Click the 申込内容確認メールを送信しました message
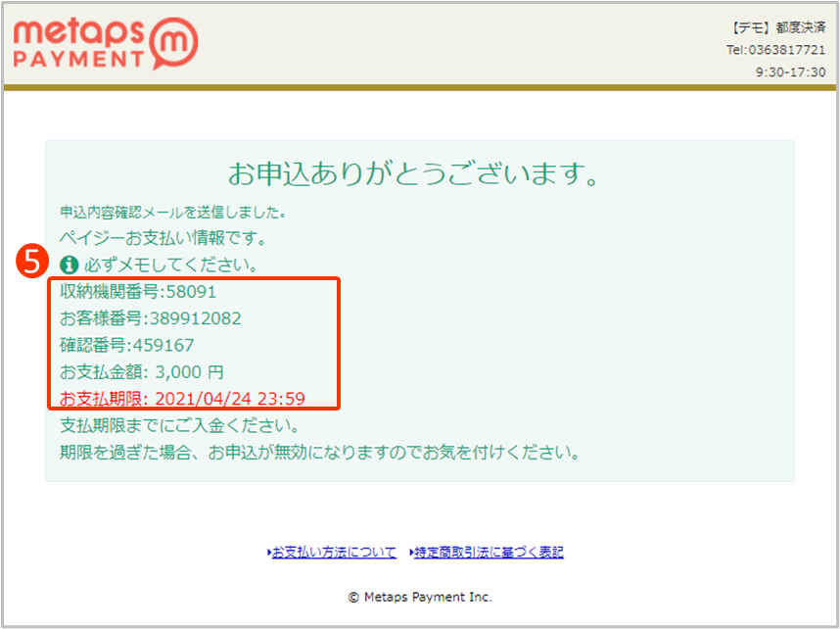Screen dimensions: 840x629 pyautogui.click(x=172, y=212)
